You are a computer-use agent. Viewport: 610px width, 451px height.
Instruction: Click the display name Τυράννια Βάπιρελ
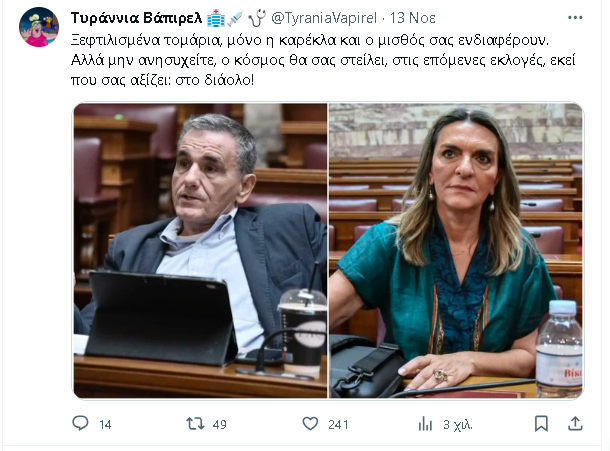click(137, 18)
